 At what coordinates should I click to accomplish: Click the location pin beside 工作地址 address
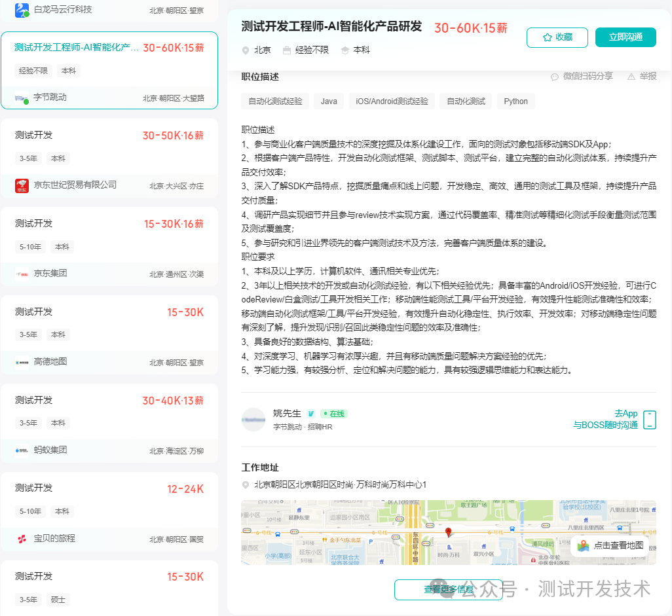tap(246, 485)
